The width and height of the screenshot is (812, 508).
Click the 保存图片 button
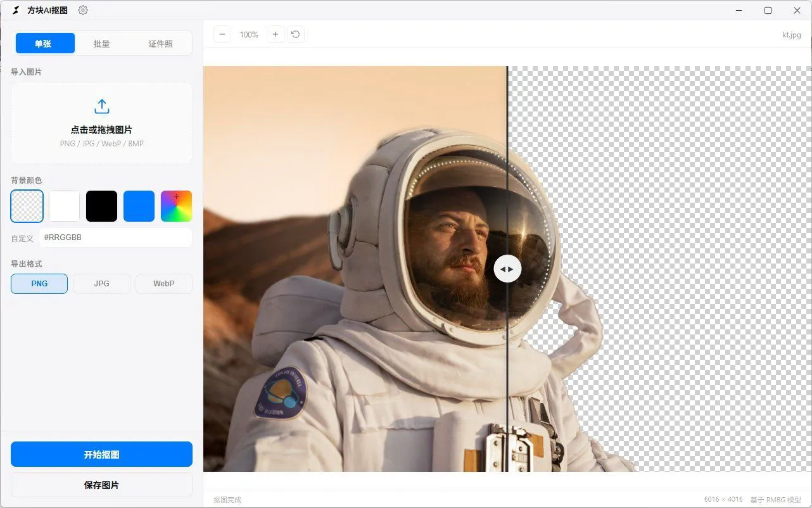(x=101, y=485)
